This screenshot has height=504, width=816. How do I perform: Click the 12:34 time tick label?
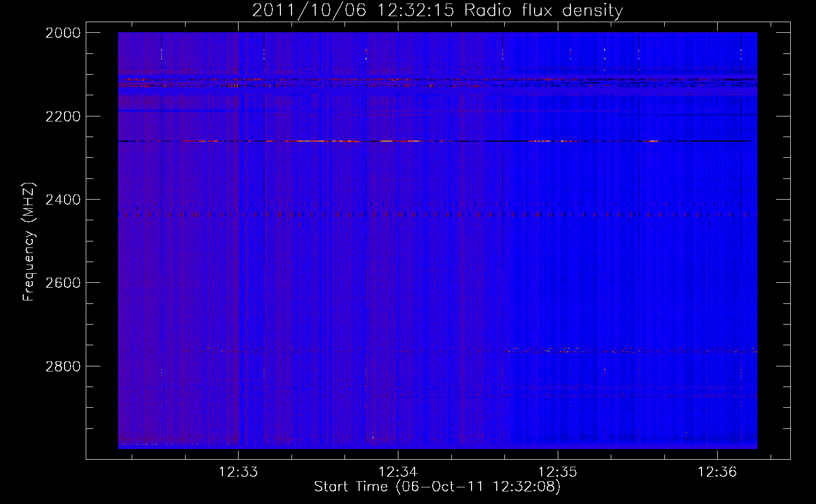(x=398, y=472)
